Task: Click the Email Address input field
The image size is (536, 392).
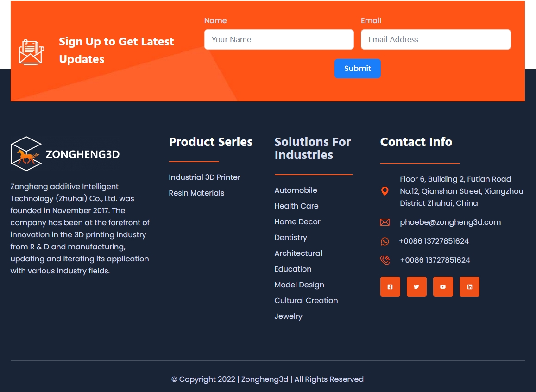Action: point(435,39)
